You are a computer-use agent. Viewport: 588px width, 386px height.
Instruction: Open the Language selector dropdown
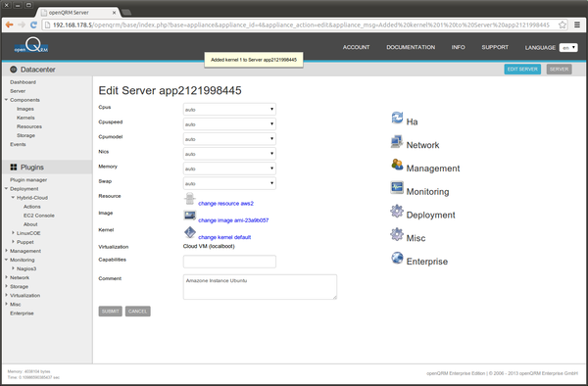568,48
